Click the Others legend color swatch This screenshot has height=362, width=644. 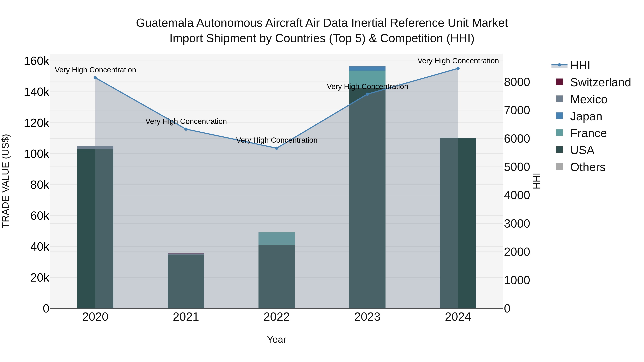point(560,167)
